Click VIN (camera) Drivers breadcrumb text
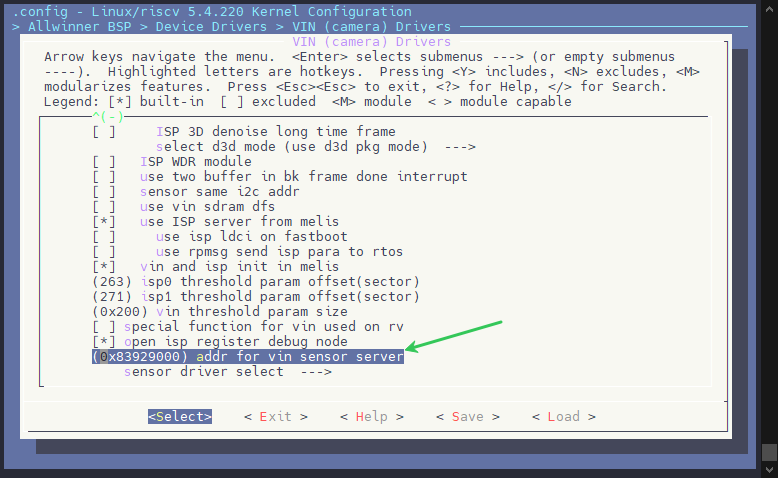Image resolution: width=778 pixels, height=478 pixels. (371, 26)
